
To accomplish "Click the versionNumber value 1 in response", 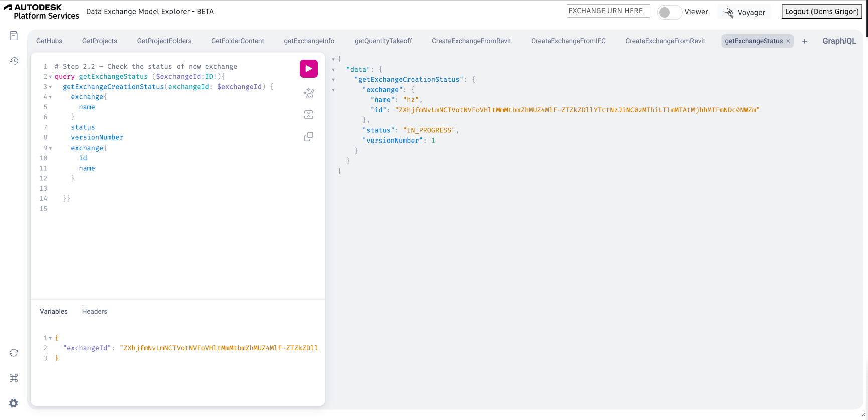I will (x=433, y=141).
